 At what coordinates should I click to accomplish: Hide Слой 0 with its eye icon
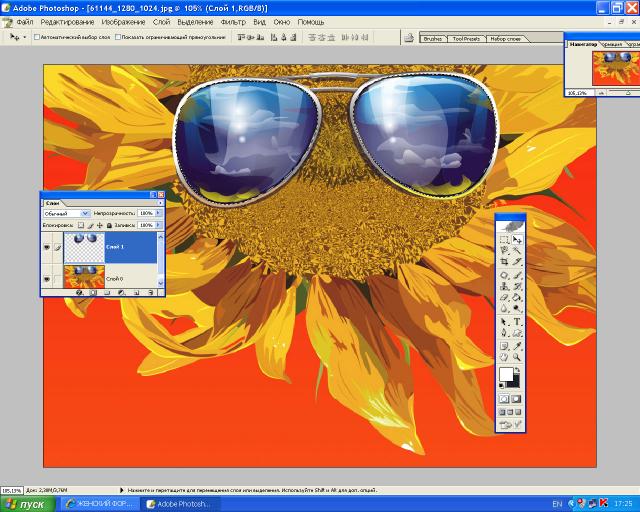(x=47, y=279)
